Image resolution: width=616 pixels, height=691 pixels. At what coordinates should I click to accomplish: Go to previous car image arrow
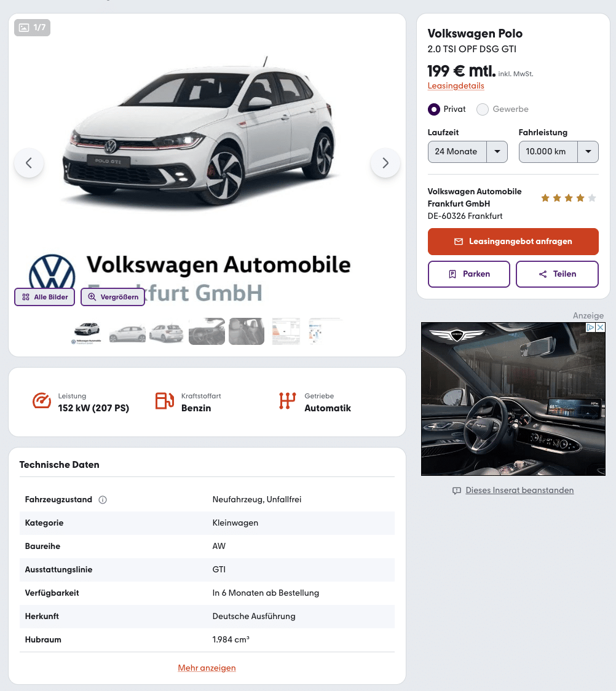pos(29,163)
